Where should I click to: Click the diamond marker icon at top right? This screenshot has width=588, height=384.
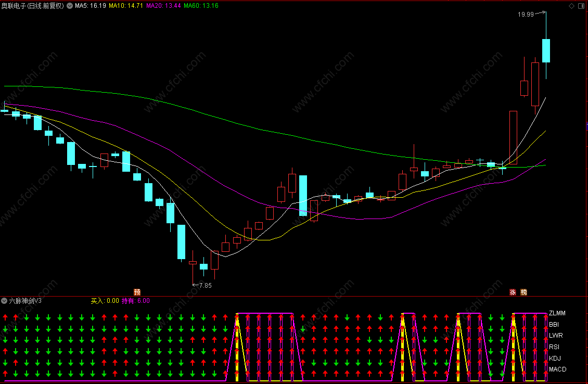point(571,6)
